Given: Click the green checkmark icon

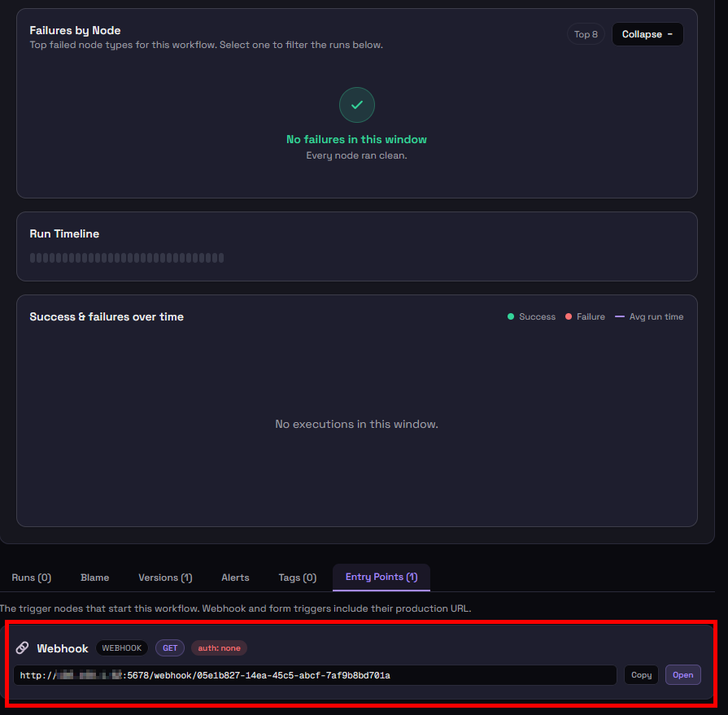Looking at the screenshot, I should pyautogui.click(x=356, y=105).
